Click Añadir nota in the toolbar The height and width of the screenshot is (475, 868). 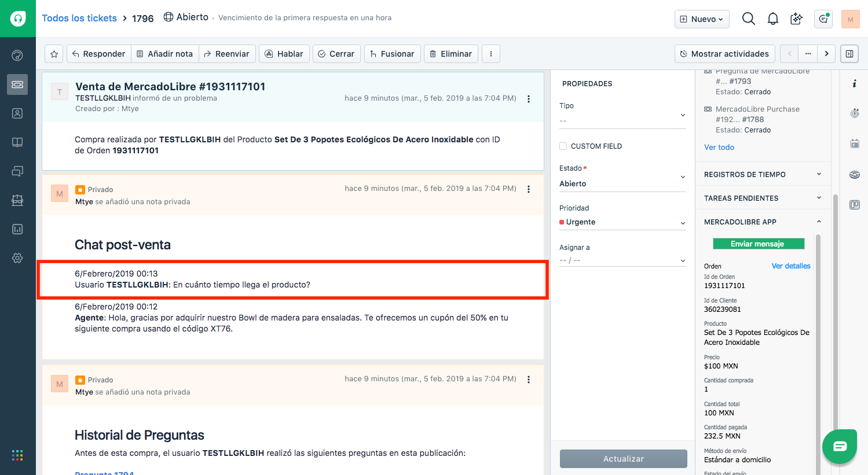pos(165,54)
